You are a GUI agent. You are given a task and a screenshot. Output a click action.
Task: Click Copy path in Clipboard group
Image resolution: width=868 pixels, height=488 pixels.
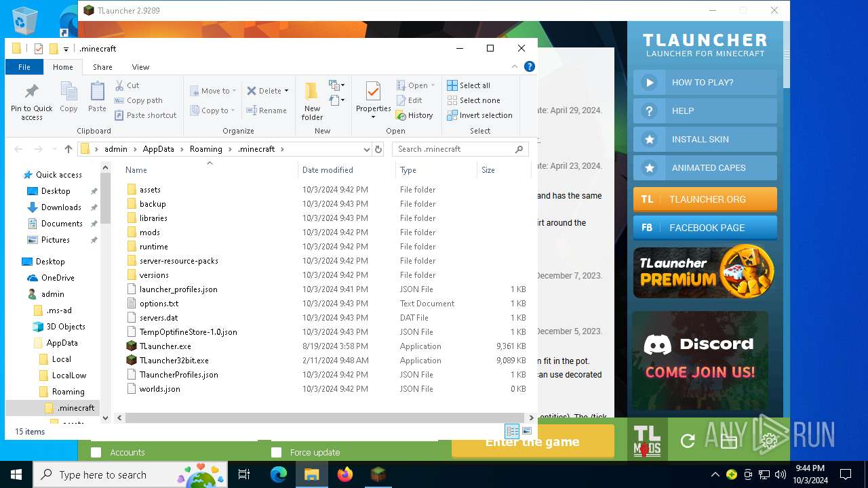coord(138,100)
